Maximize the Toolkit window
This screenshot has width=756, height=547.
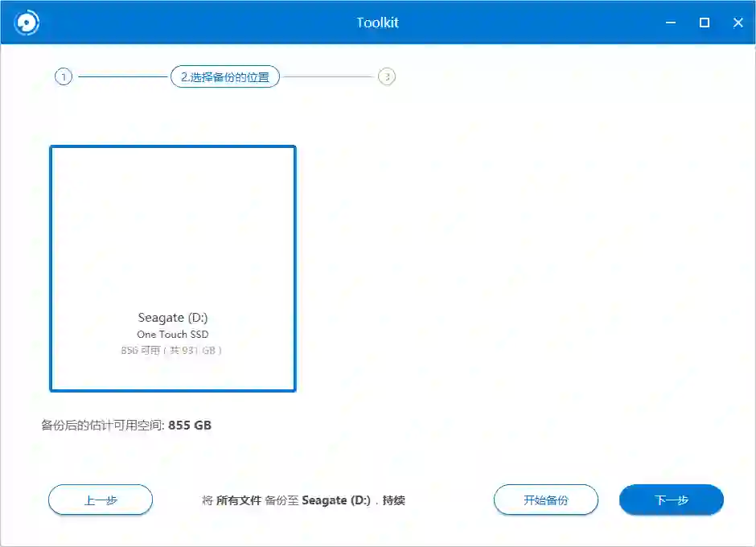pos(705,23)
